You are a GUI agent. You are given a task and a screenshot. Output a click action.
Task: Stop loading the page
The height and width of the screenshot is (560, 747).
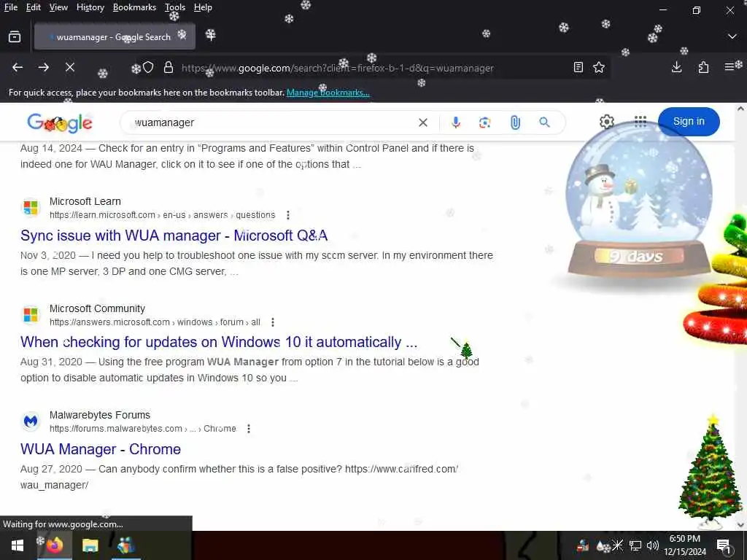point(70,68)
